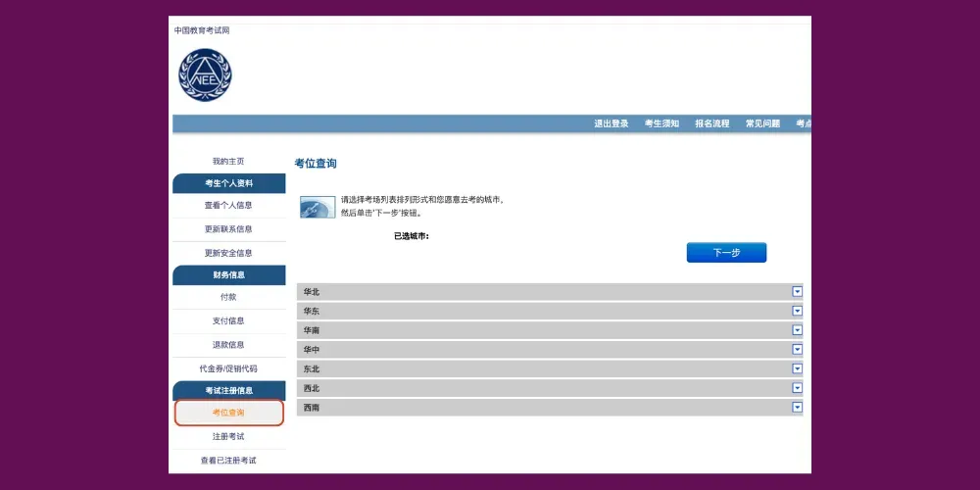
Task: Expand the 华南 region dropdown arrow
Action: tap(797, 330)
